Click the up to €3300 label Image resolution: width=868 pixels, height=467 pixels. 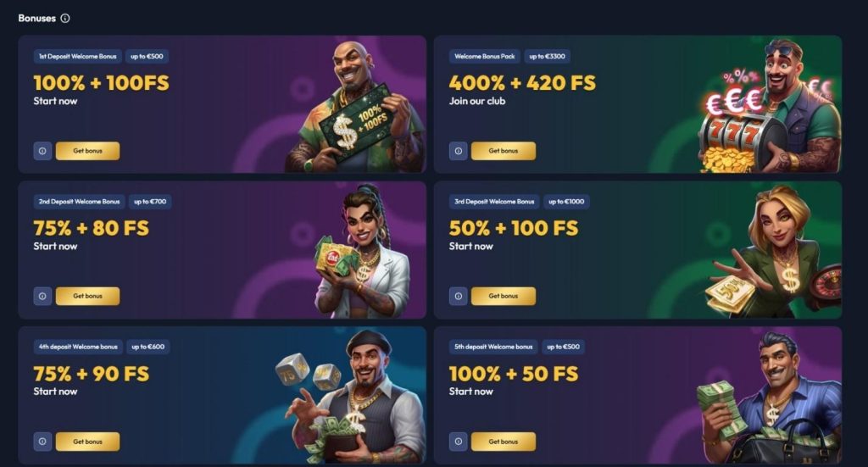(x=547, y=57)
